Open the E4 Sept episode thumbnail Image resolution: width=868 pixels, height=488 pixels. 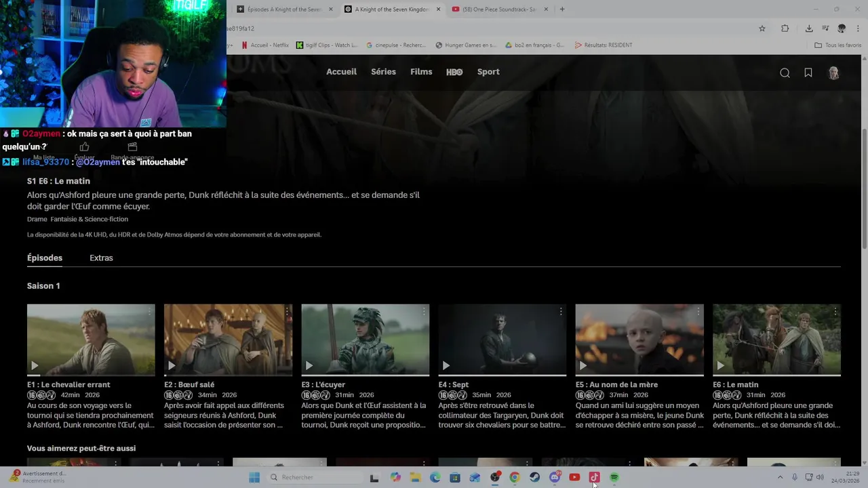pyautogui.click(x=502, y=340)
